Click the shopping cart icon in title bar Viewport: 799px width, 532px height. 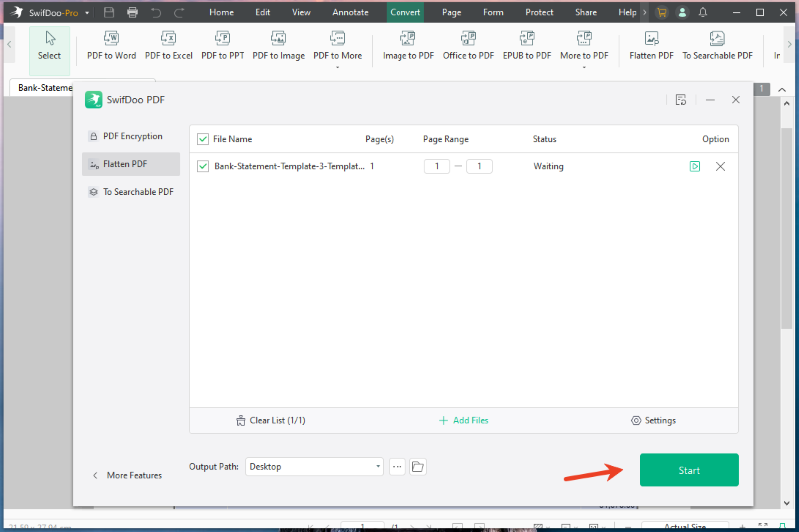661,12
